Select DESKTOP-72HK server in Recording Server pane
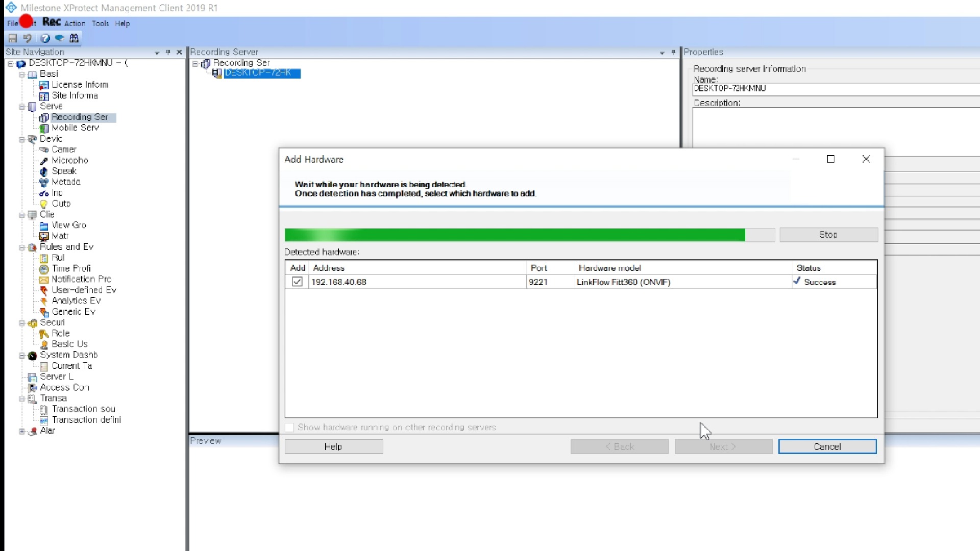Image resolution: width=980 pixels, height=551 pixels. click(x=262, y=73)
